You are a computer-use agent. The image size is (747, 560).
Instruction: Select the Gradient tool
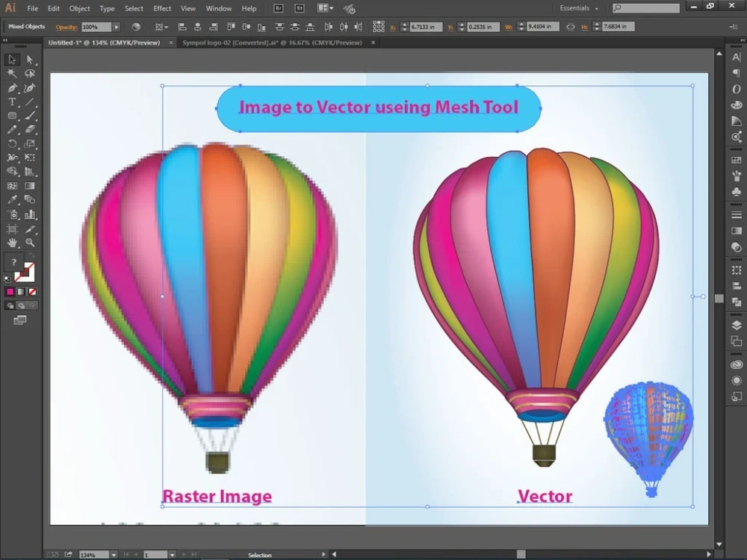coord(30,186)
